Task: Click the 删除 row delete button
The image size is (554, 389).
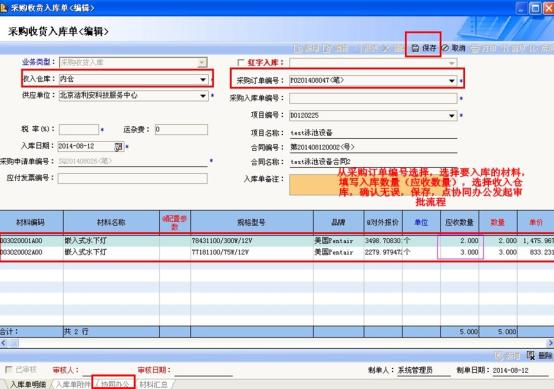Action: coord(540,355)
